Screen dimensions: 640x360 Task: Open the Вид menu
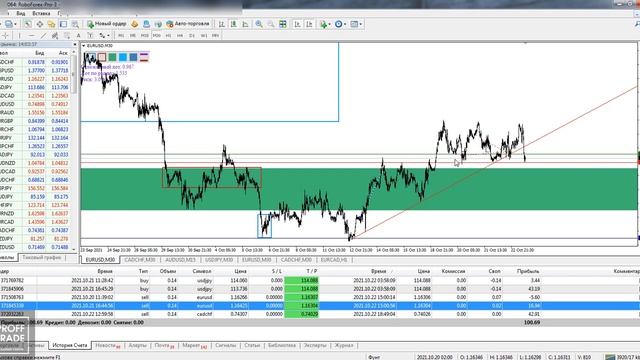point(21,13)
